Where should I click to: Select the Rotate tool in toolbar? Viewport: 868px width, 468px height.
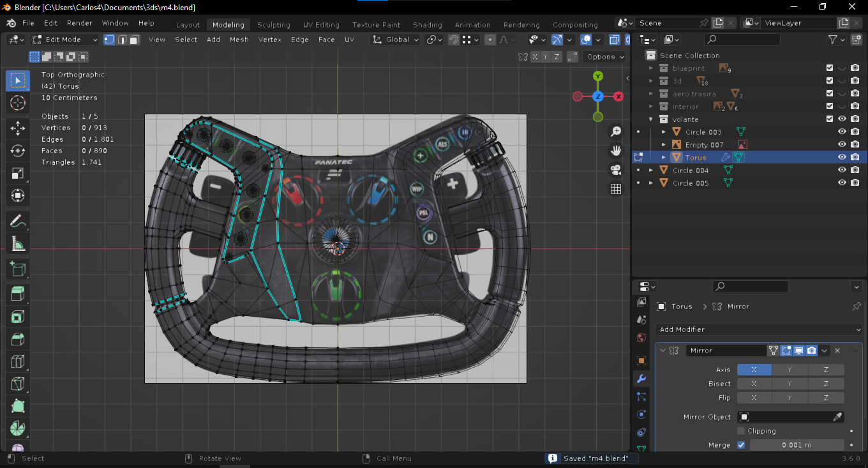(18, 151)
